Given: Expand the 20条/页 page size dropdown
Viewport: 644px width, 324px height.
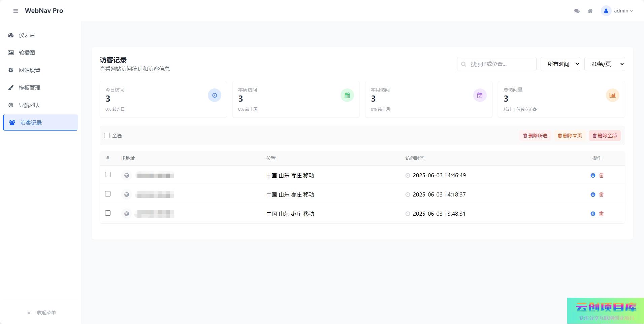Looking at the screenshot, I should coord(604,64).
